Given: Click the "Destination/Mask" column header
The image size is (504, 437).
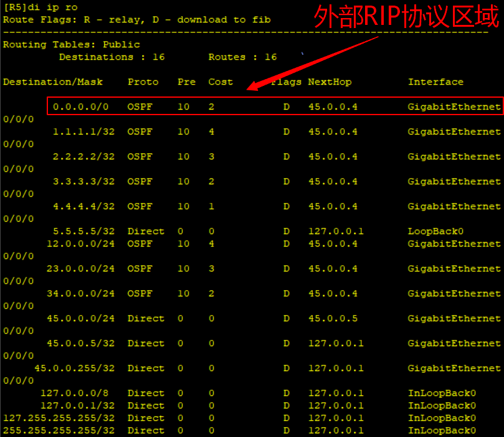Looking at the screenshot, I should point(53,82).
